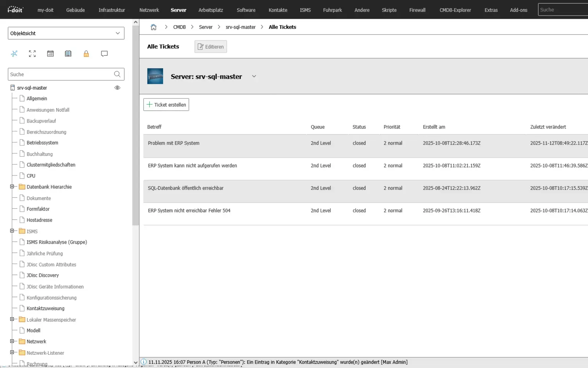Switch to the CMDB-Explorer menu
Viewport: 588px width, 368px height.
455,10
